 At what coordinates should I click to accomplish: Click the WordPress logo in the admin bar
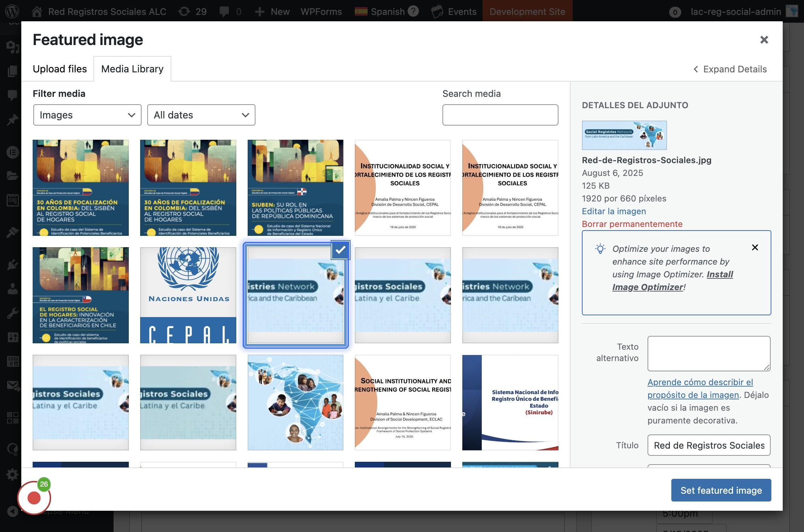[x=12, y=11]
